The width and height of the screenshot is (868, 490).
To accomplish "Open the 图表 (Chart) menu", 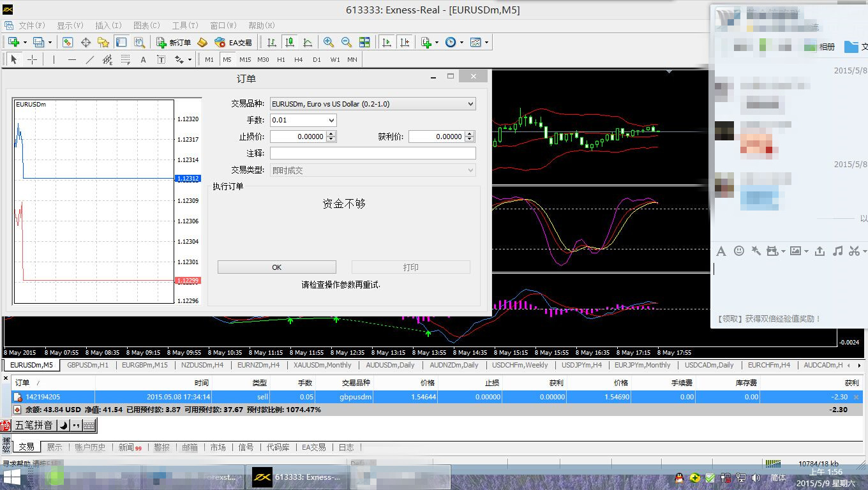I will point(146,26).
